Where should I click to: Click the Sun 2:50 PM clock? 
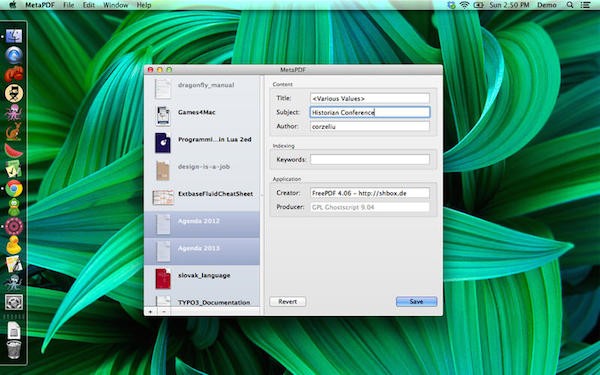point(509,5)
